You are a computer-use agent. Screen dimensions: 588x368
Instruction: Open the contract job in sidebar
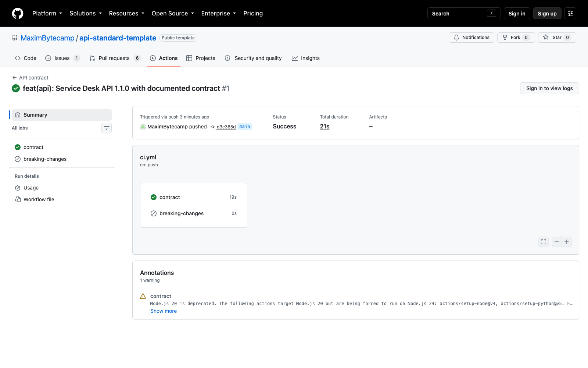62,147
